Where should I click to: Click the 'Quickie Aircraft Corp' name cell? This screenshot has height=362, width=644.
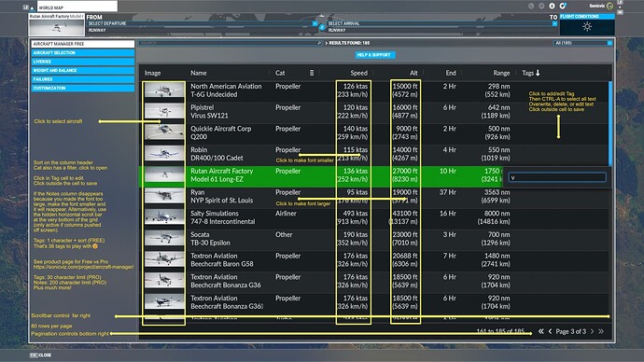point(220,129)
